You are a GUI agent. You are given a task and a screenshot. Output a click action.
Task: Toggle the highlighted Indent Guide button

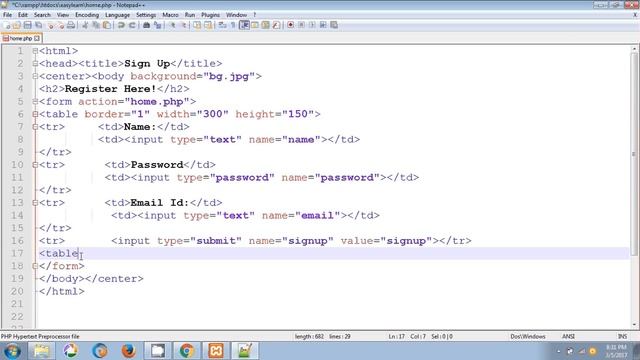click(244, 25)
